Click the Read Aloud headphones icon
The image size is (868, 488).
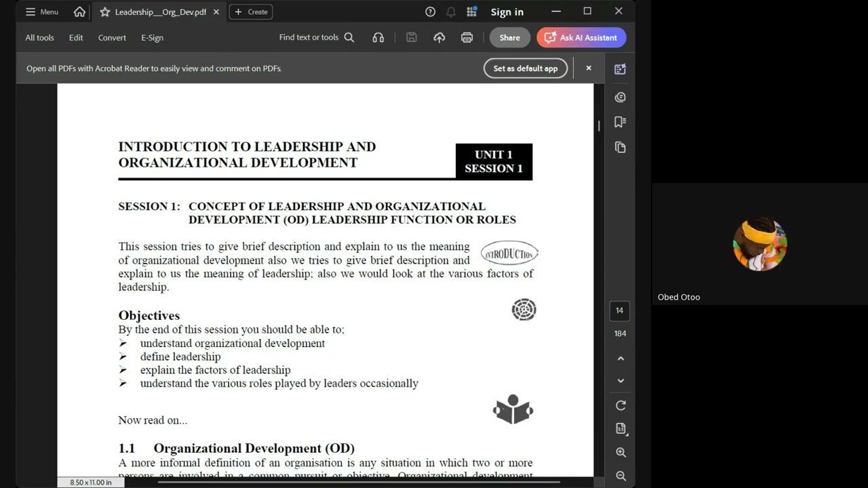point(378,37)
